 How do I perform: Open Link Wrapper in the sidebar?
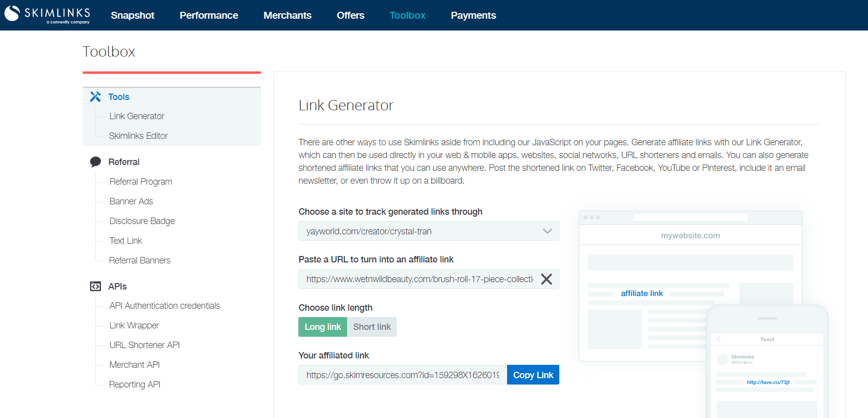[x=134, y=325]
